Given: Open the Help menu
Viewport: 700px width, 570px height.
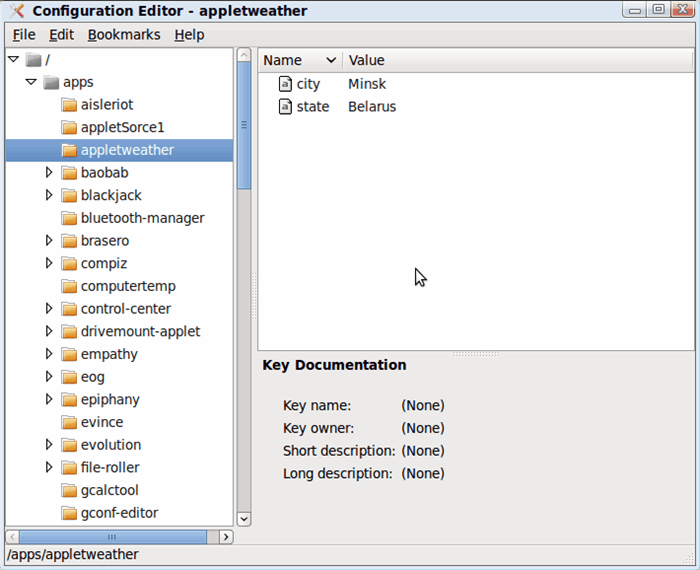Looking at the screenshot, I should (189, 35).
